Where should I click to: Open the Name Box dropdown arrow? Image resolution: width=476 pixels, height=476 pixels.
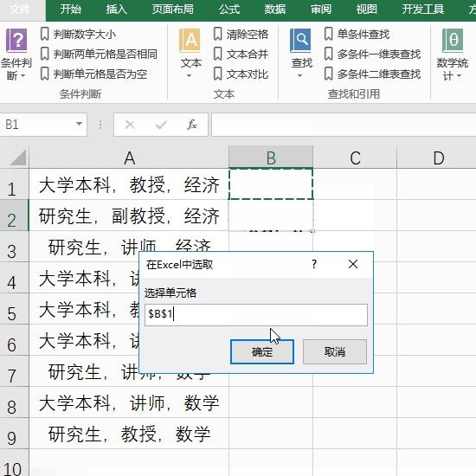click(x=79, y=124)
